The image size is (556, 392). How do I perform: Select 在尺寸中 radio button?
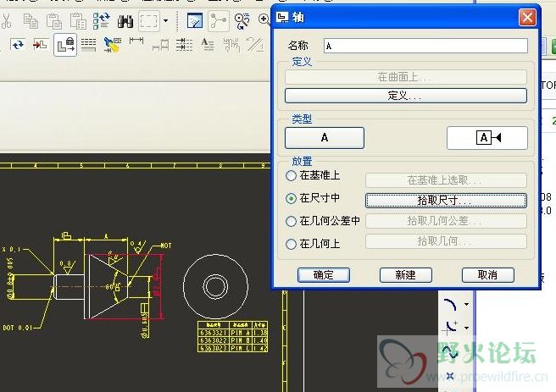tap(291, 198)
